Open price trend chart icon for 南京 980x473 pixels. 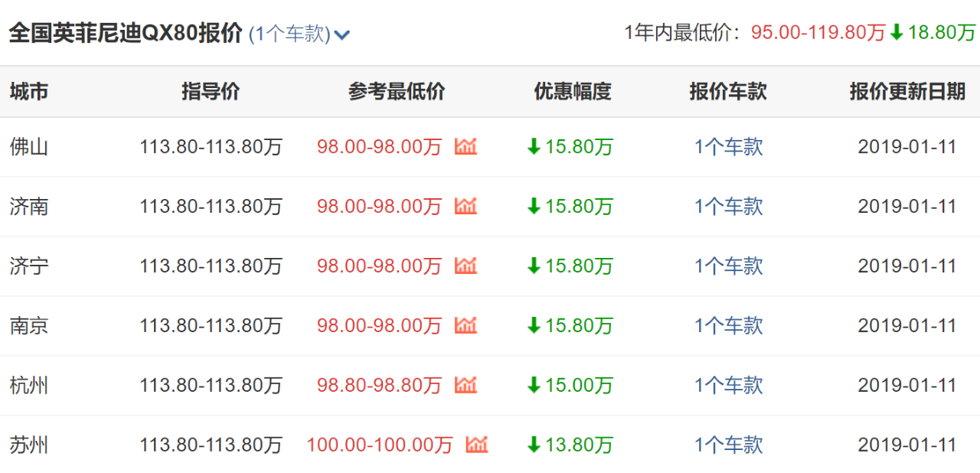(465, 325)
